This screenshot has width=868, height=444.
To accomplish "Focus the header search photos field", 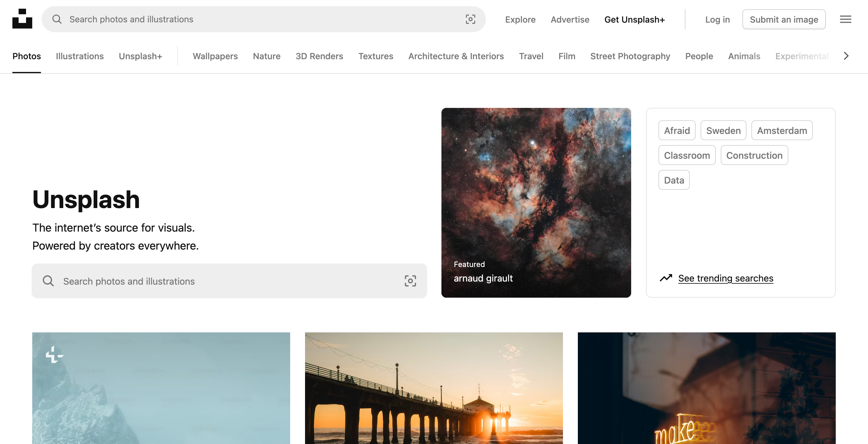I will coord(263,19).
